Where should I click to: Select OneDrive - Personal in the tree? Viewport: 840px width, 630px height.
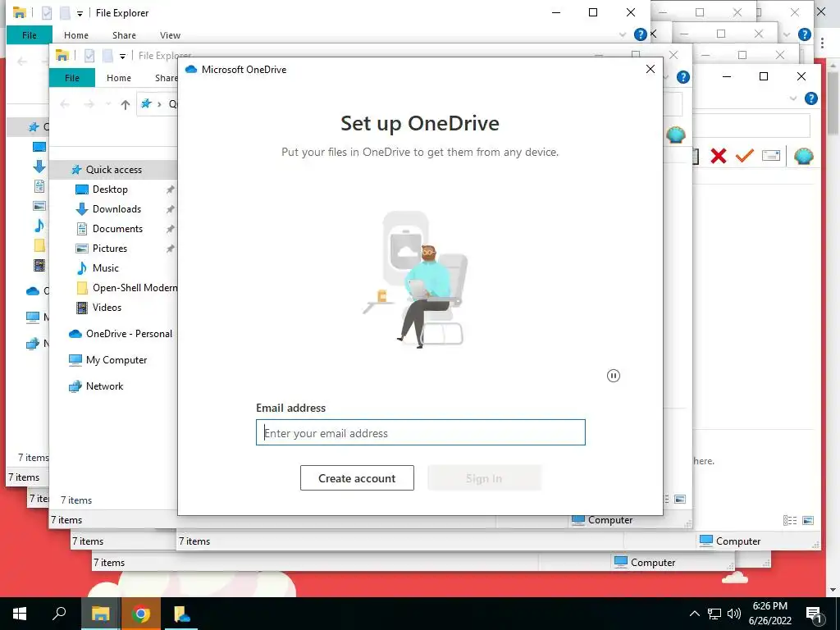[129, 334]
